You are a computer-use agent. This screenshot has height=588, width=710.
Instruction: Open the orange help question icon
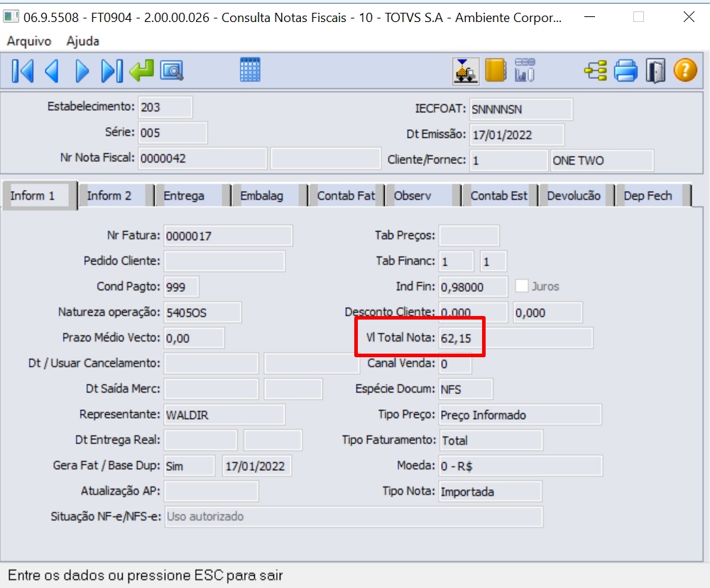(x=685, y=70)
